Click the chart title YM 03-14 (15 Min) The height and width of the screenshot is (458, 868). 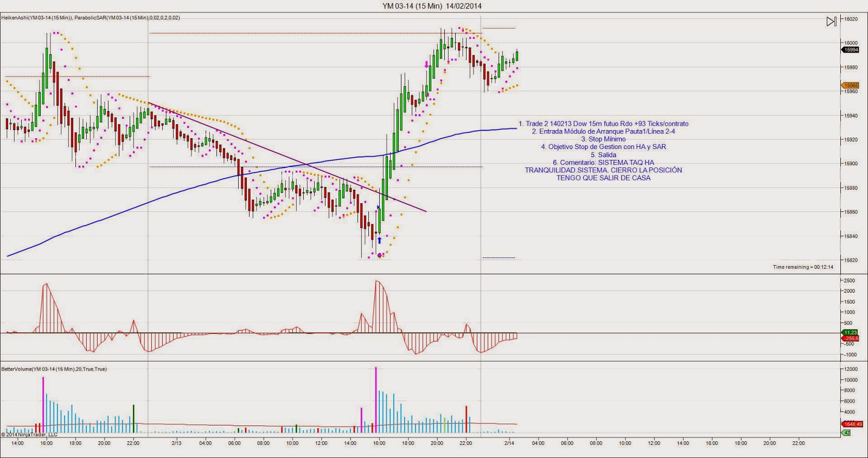432,6
